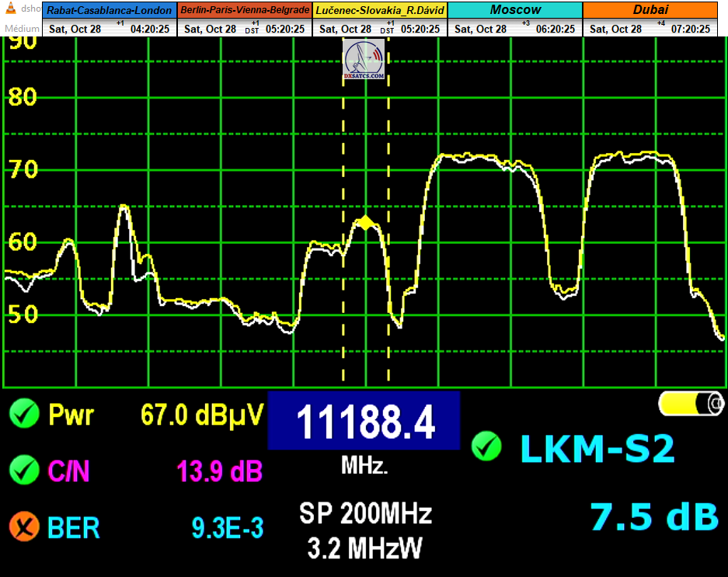Open the Moscow world clock header

(515, 11)
